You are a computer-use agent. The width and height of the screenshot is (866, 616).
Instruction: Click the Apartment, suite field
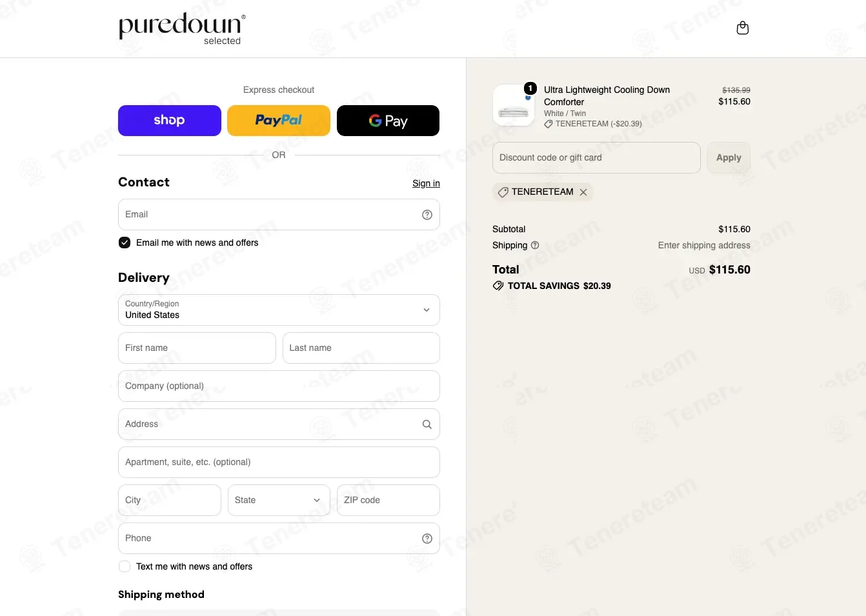click(x=279, y=462)
